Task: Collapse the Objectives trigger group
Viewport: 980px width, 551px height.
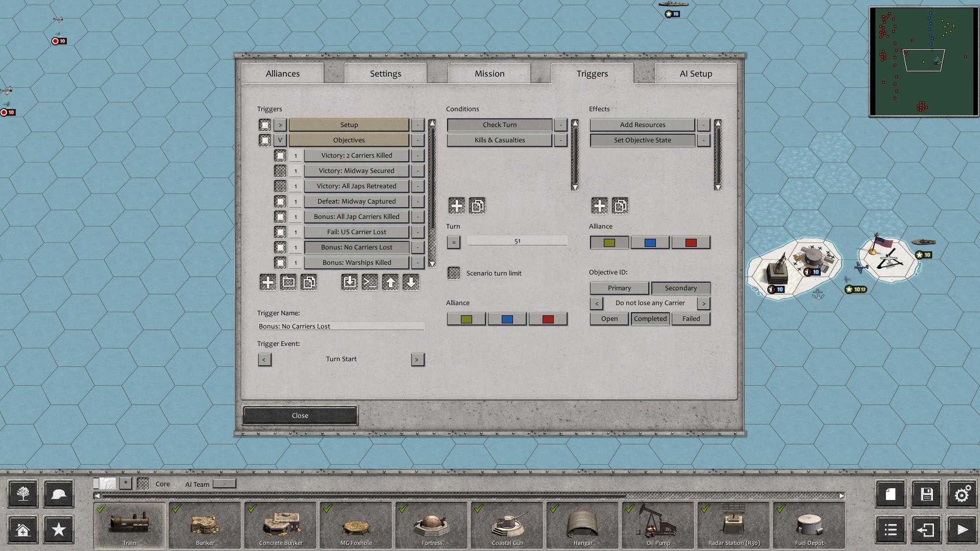Action: [x=280, y=140]
